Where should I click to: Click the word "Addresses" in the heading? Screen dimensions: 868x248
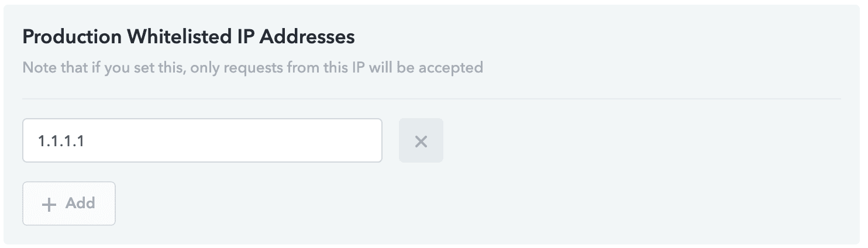(306, 37)
